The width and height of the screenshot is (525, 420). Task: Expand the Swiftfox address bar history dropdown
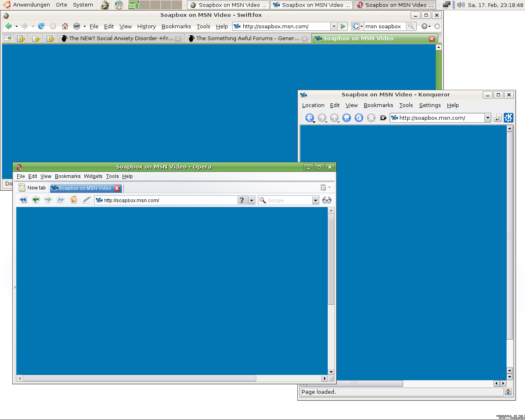point(334,26)
